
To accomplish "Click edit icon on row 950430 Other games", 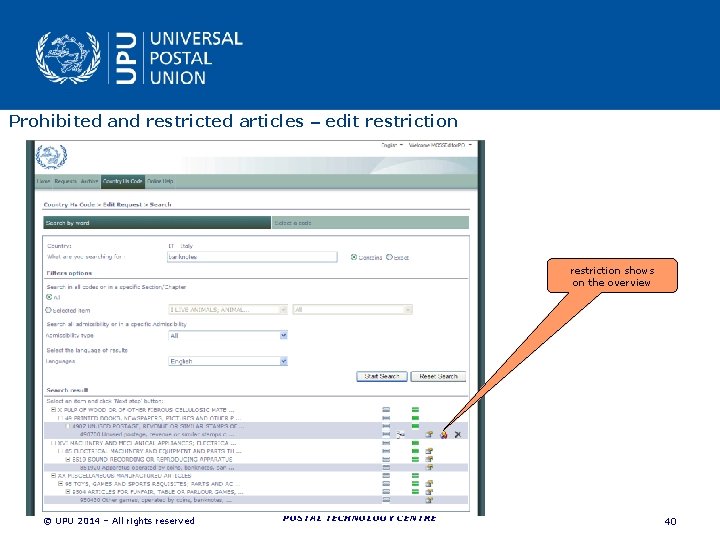I will (429, 500).
